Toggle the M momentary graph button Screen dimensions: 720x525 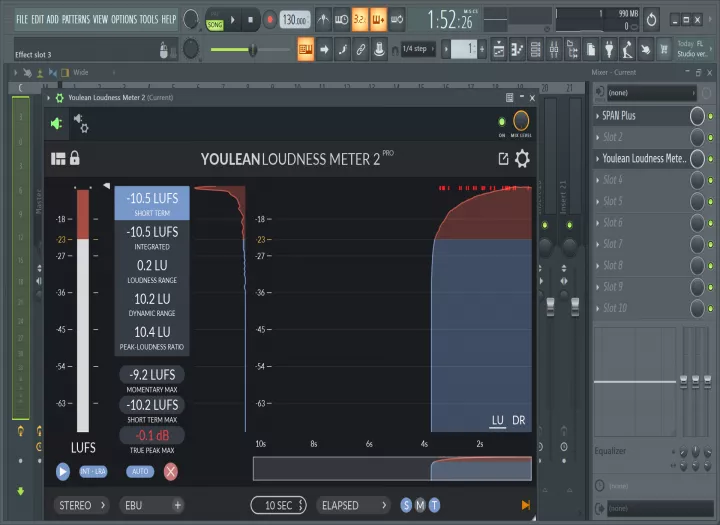point(420,505)
